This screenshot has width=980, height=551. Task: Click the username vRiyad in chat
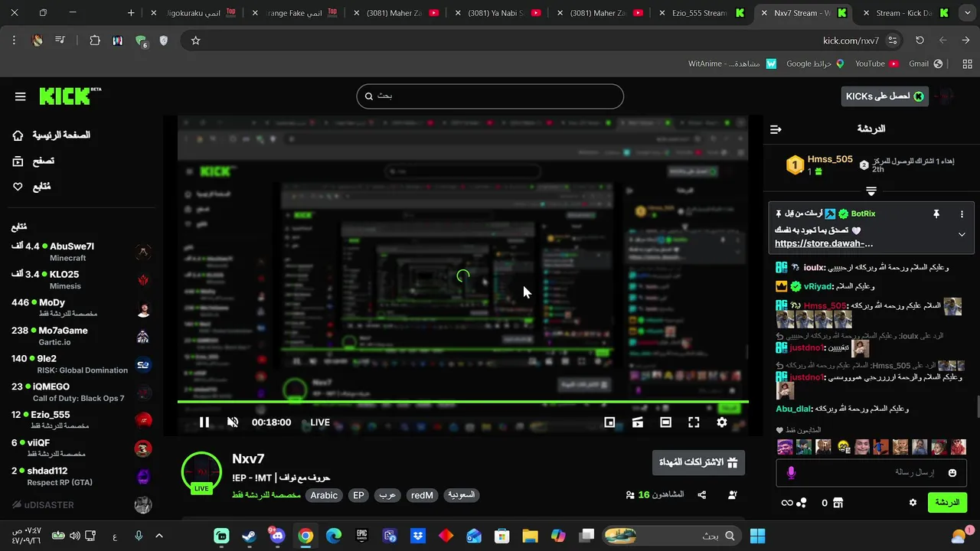coord(818,286)
